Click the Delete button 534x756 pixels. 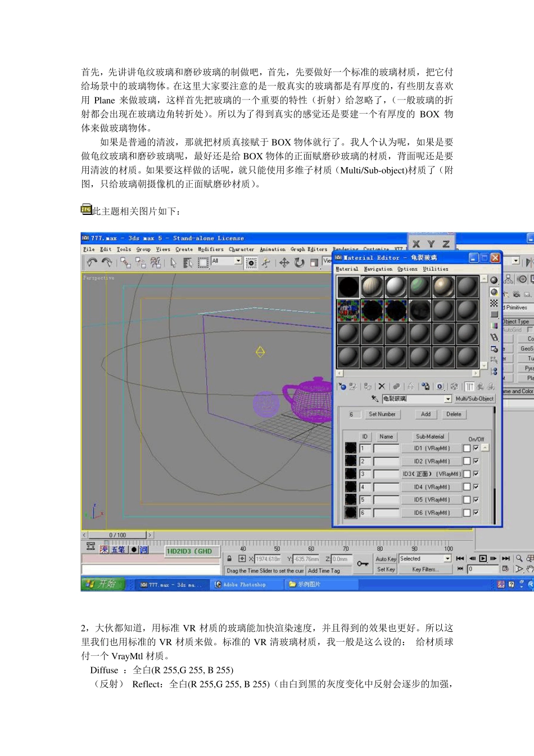[454, 414]
